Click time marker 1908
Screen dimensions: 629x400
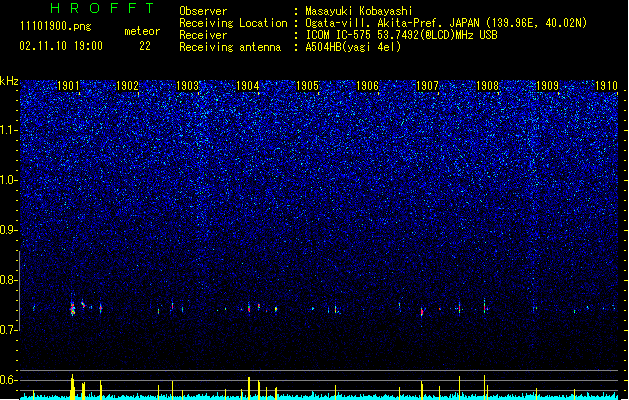(x=487, y=85)
